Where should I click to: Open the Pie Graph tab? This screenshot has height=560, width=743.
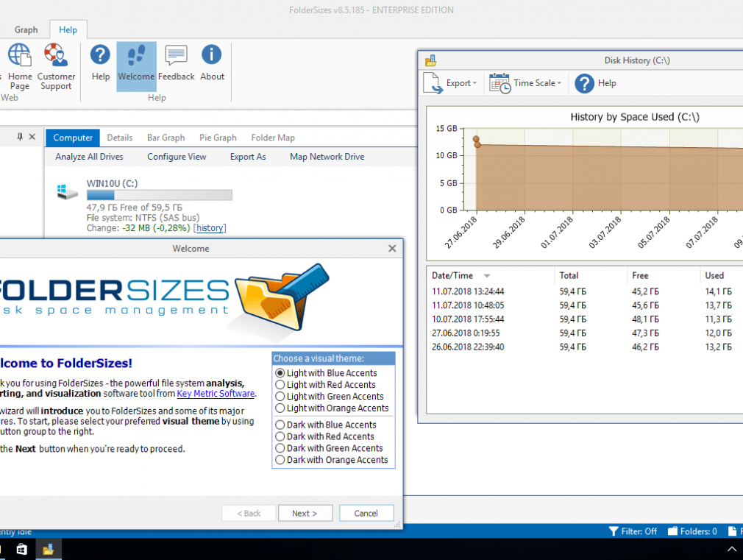tap(218, 138)
